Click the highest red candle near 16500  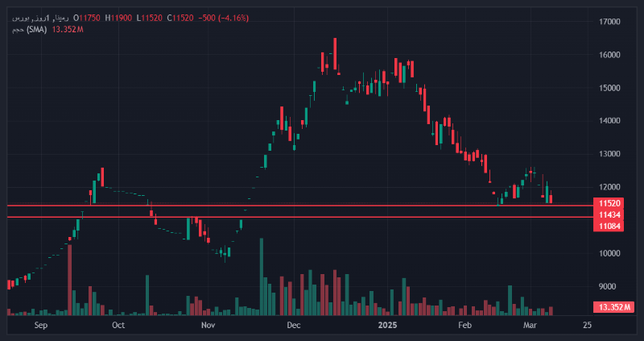click(x=335, y=54)
